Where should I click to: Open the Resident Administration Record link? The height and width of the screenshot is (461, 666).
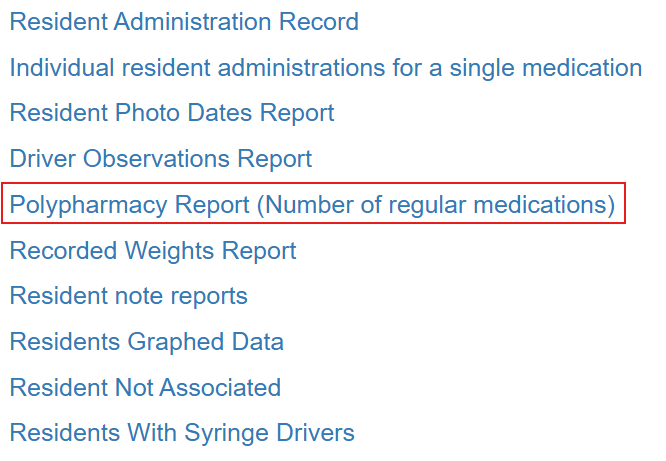pos(184,22)
